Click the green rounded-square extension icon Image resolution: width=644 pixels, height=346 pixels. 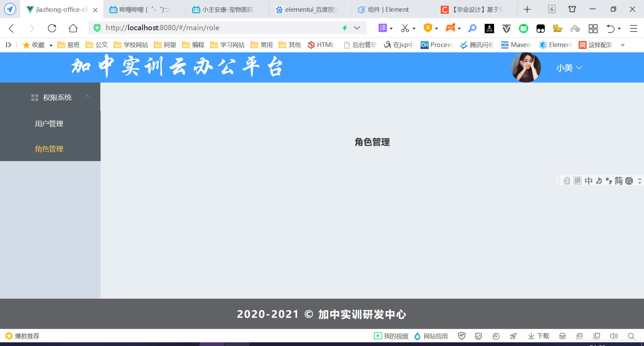tap(524, 29)
